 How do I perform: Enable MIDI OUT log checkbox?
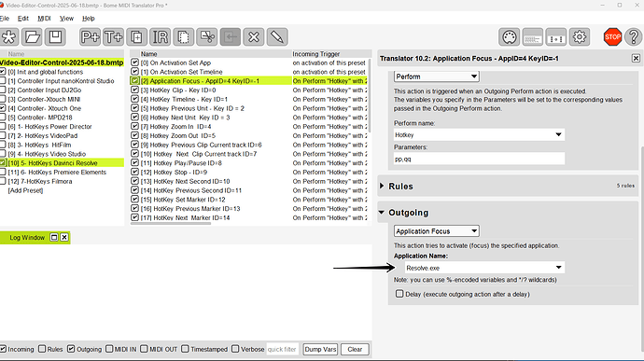pyautogui.click(x=144, y=349)
